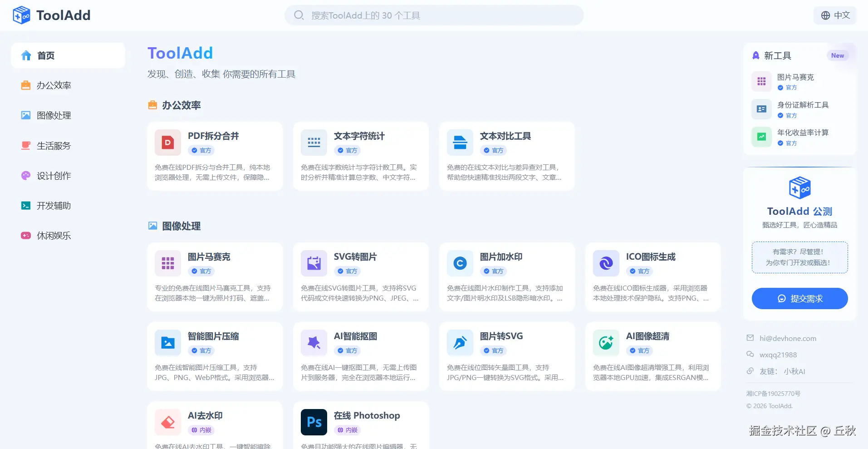Viewport: 868px width, 449px height.
Task: Open the 中文 language selector
Action: 835,15
